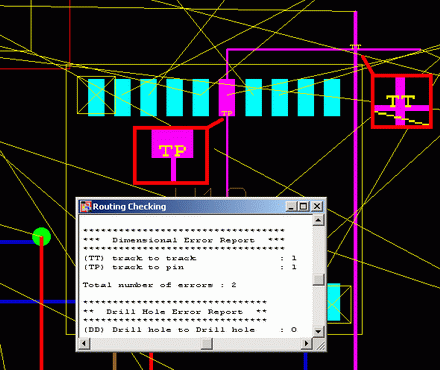
Task: Click the large red TP error callout box
Action: coord(171,155)
